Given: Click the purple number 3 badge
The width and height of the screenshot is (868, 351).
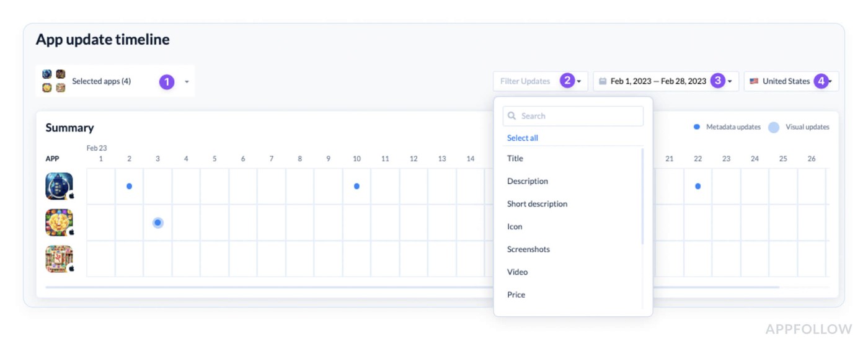Looking at the screenshot, I should point(718,81).
